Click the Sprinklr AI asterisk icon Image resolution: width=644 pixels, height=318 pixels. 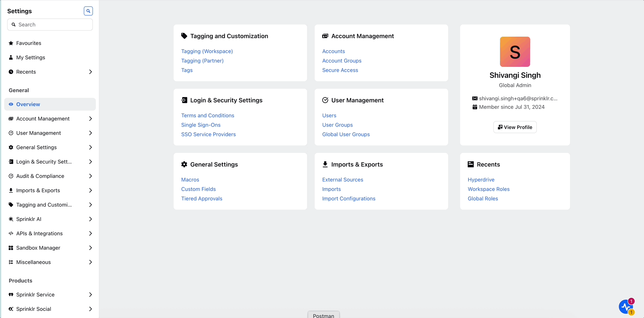[11, 219]
